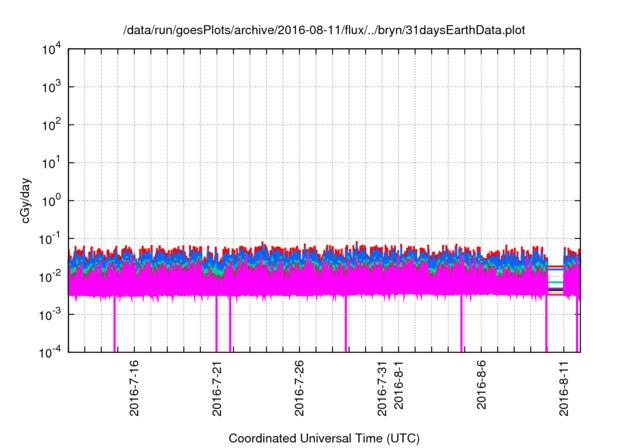Click the 2016-7-26 date label
Image resolution: width=640 pixels, height=448 pixels.
coord(299,388)
